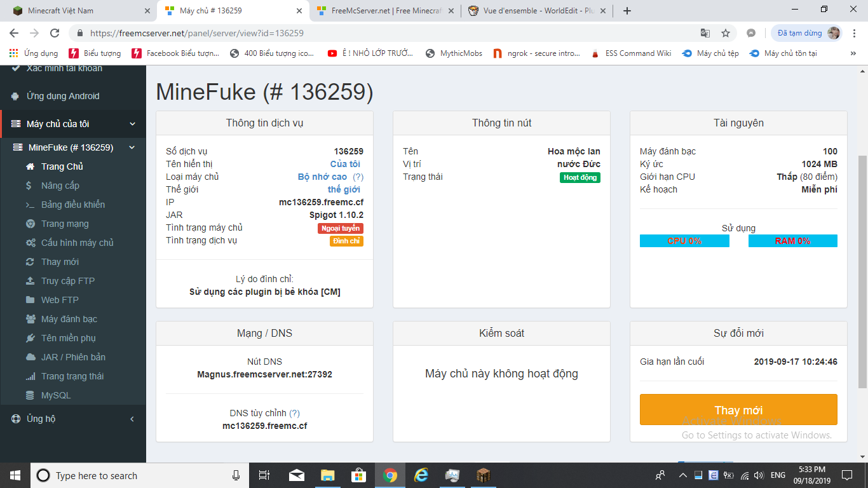Open the Facebook Biểu tượng bookmark
This screenshot has height=488, width=868.
[x=175, y=53]
